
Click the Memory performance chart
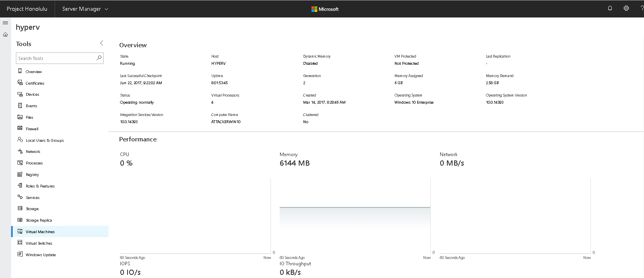[355, 216]
